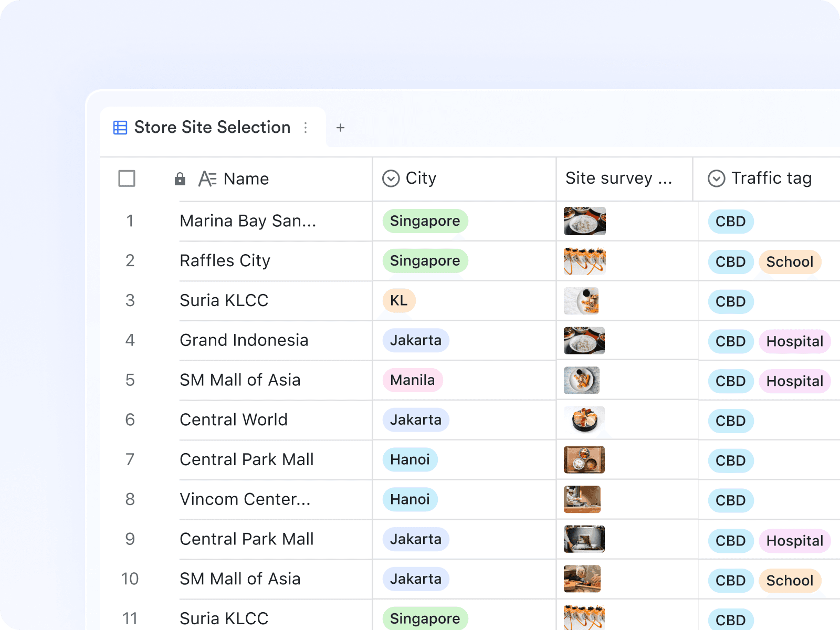840x630 pixels.
Task: Select row number 5
Action: point(130,380)
